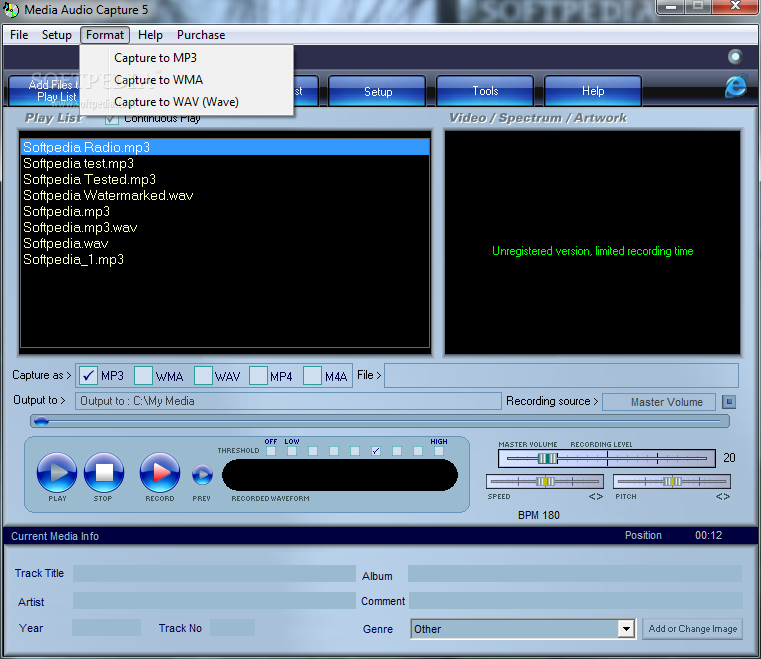Select Softpedia Tested.mp3 in play list

click(x=225, y=179)
